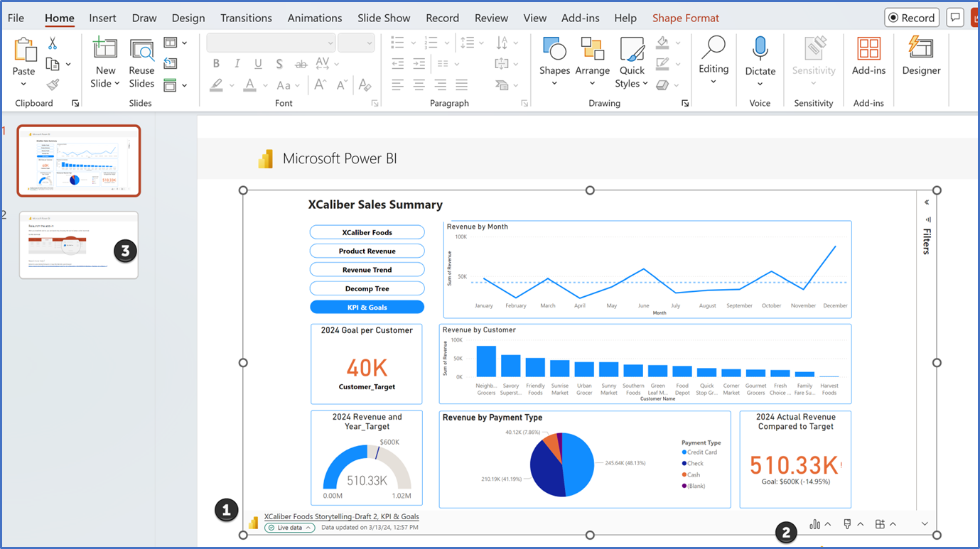Open the Designer pane
Screen dimensions: 980x549
tap(921, 56)
